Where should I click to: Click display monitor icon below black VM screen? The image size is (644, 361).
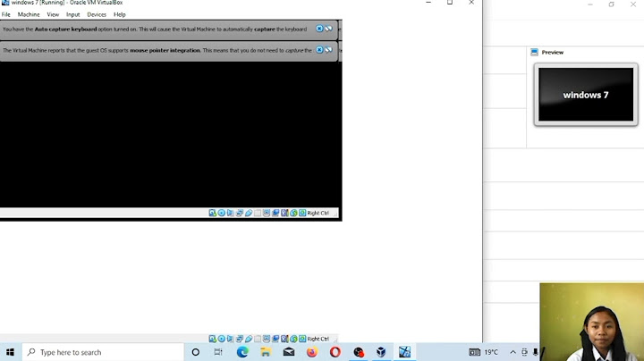coord(267,213)
